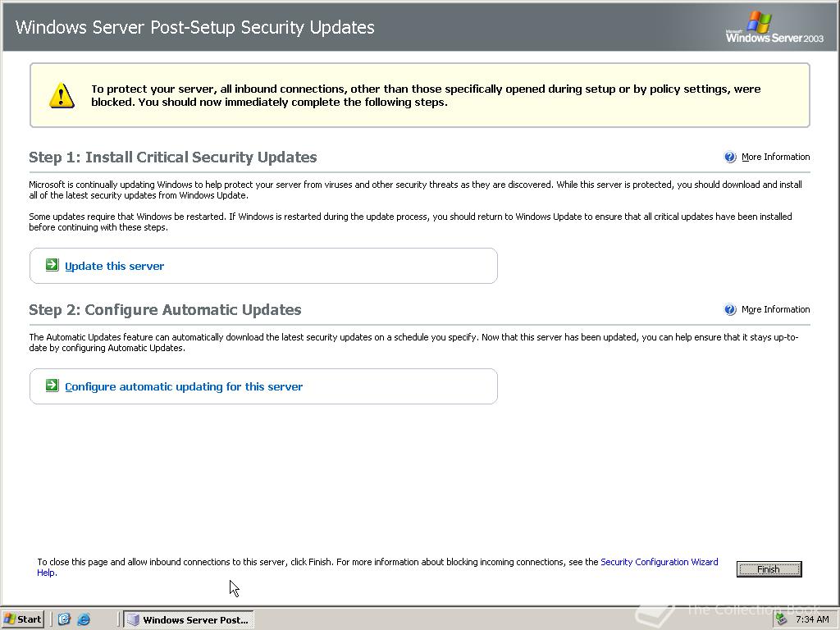This screenshot has height=630, width=840.
Task: Click the Windows Server Post-Setup Security Updates title
Action: point(195,27)
